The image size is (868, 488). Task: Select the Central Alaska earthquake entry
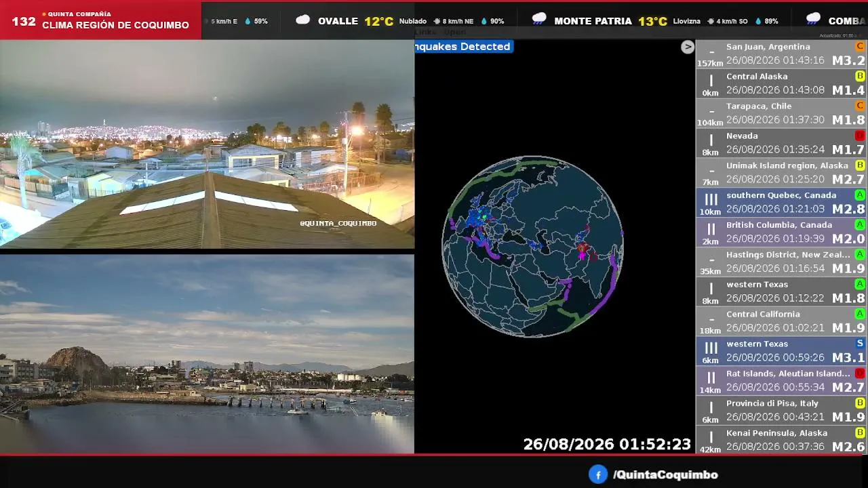(x=781, y=84)
